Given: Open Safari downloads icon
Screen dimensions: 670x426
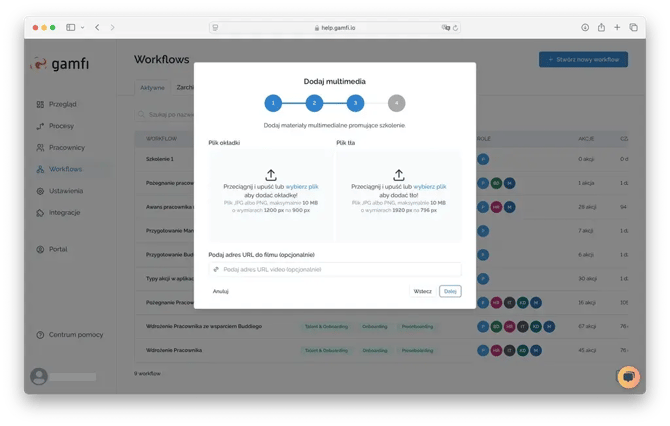Looking at the screenshot, I should 585,27.
